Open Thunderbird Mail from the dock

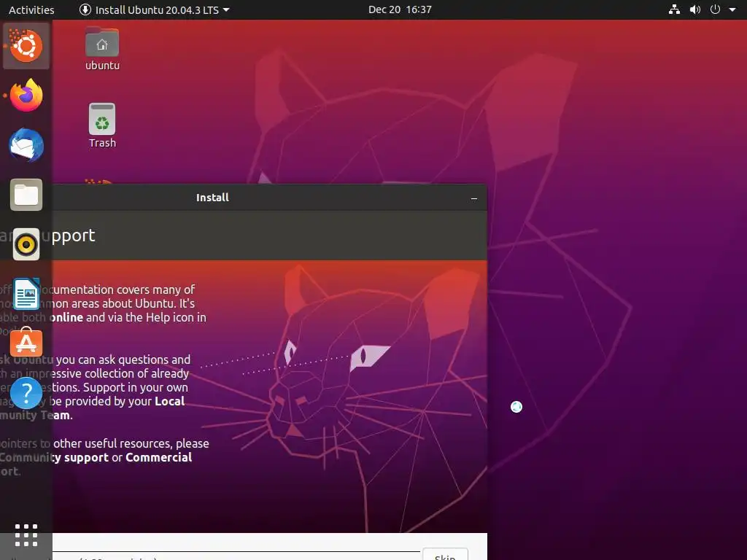(26, 145)
